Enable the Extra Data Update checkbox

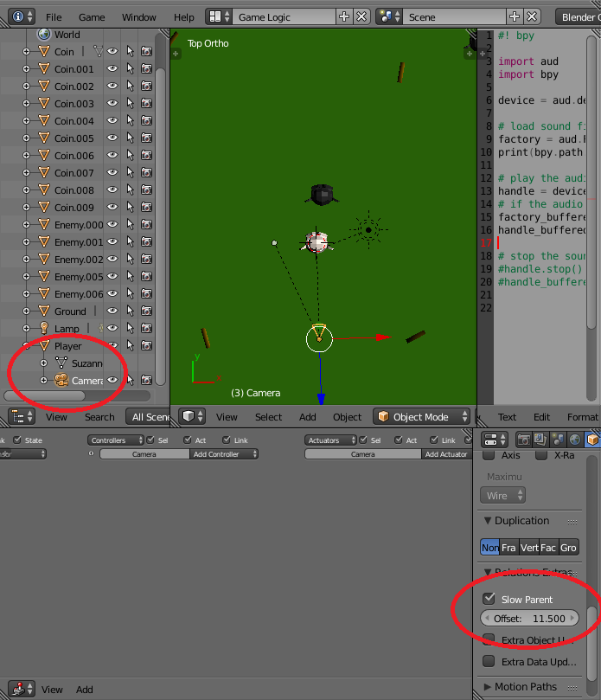pyautogui.click(x=489, y=661)
